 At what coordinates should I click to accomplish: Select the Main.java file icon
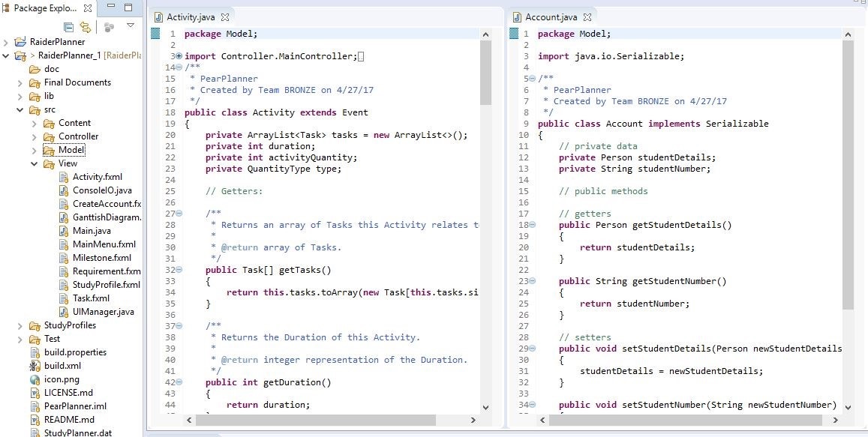[x=65, y=231]
